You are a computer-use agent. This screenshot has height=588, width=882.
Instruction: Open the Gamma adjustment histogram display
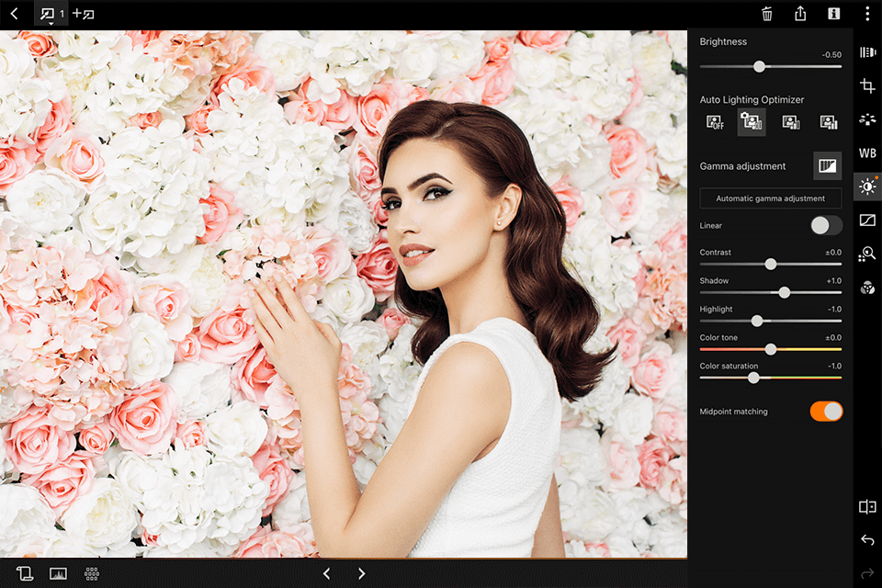(x=825, y=166)
